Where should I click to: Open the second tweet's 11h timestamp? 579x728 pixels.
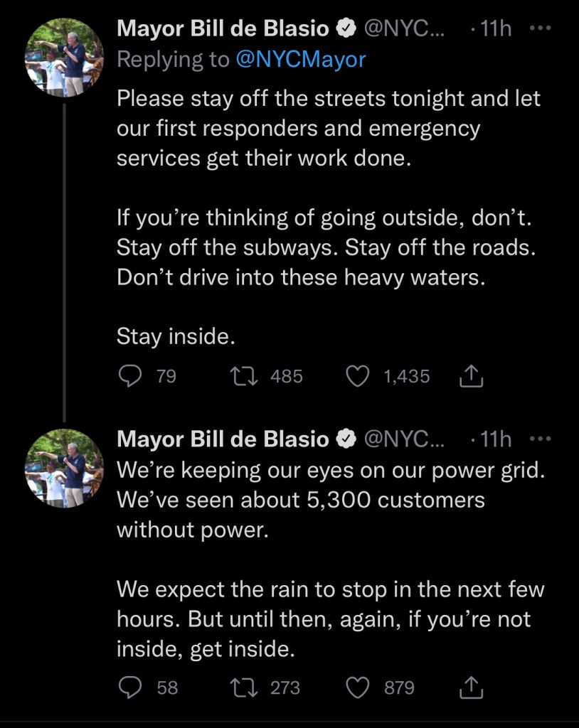(x=494, y=439)
